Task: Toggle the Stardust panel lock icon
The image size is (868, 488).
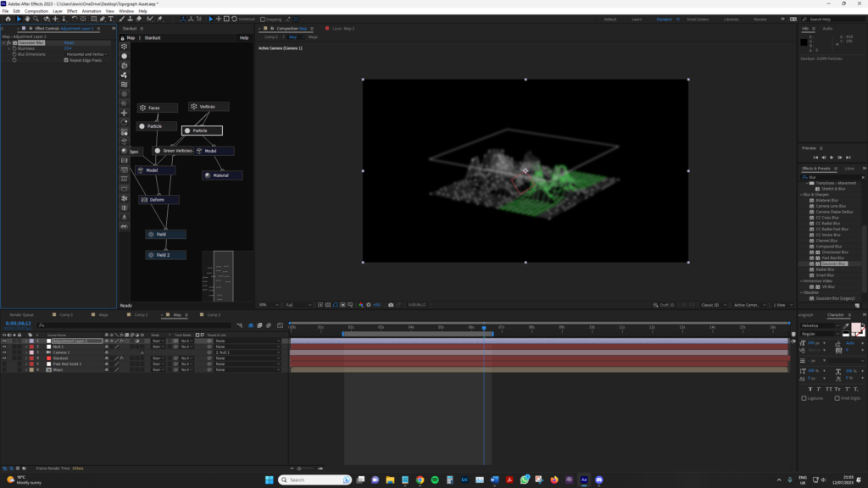Action: click(122, 37)
